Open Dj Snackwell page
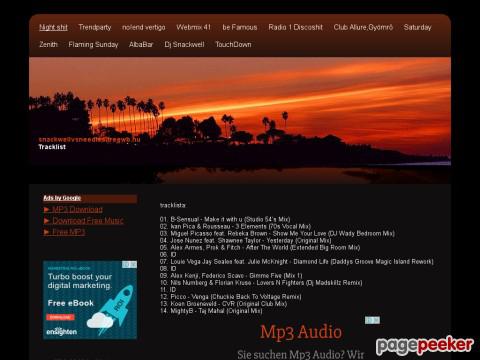The image size is (480, 360). [184, 44]
